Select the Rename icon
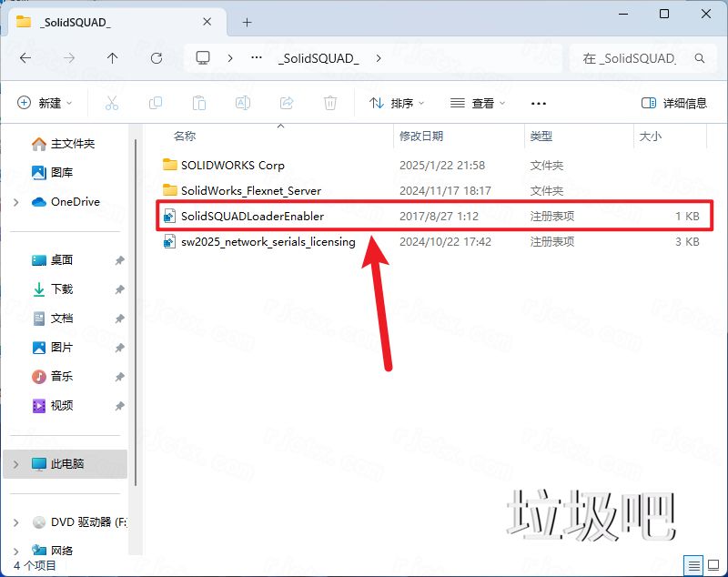Viewport: 728px width, 577px height. click(242, 103)
